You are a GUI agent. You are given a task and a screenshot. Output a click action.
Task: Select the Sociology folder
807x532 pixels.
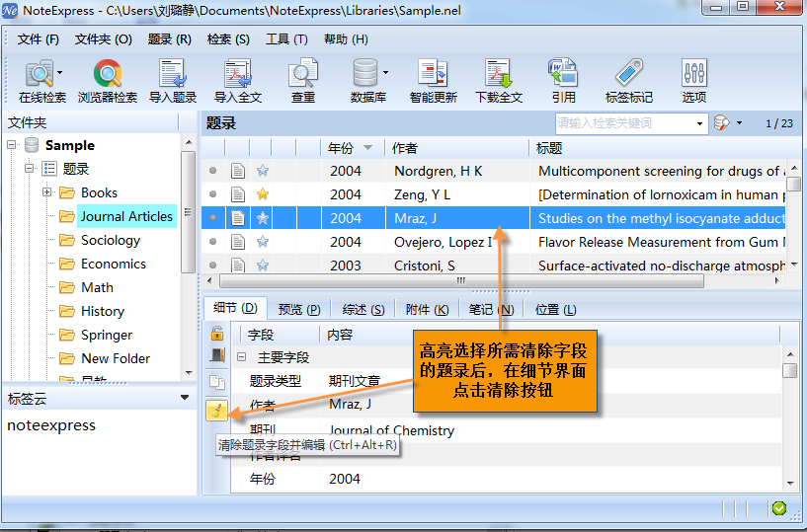coord(111,240)
